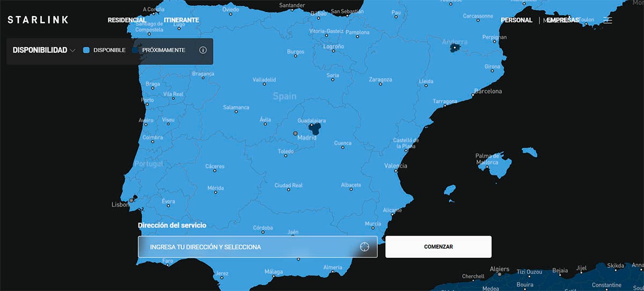Click the Soria label on the map

[x=333, y=76]
